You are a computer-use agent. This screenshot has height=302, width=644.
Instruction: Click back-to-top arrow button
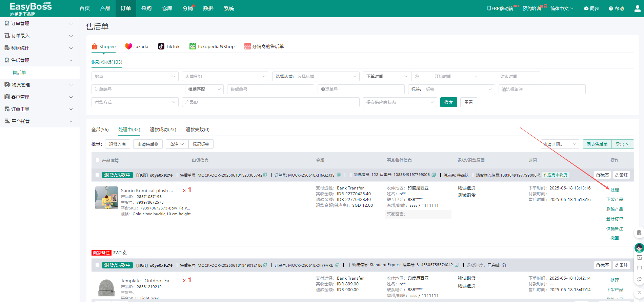tap(639, 293)
